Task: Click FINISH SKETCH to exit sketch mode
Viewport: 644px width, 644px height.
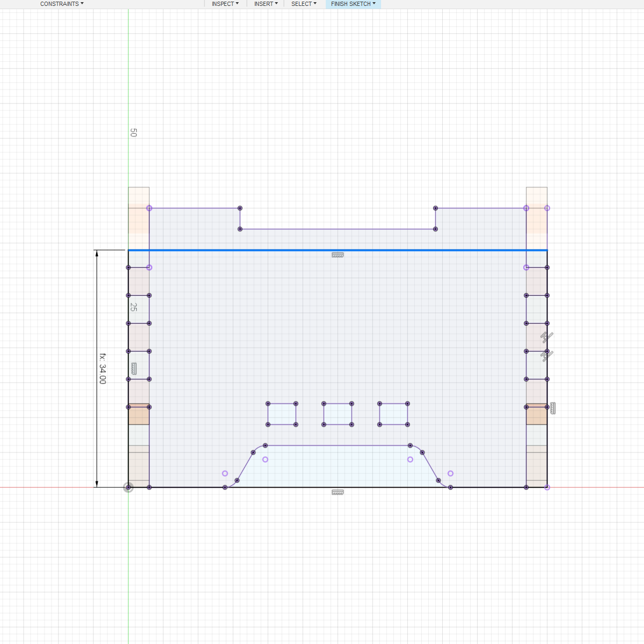Action: (353, 4)
